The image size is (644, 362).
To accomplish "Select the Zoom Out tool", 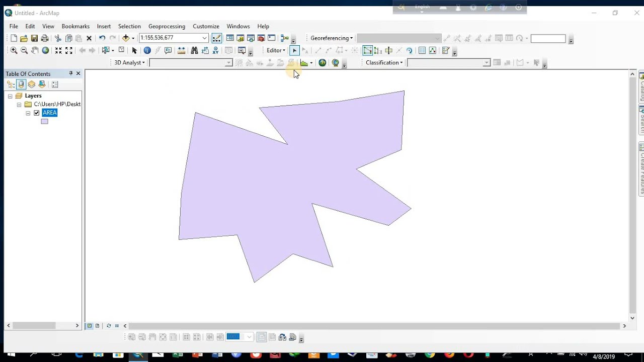I will pos(24,50).
